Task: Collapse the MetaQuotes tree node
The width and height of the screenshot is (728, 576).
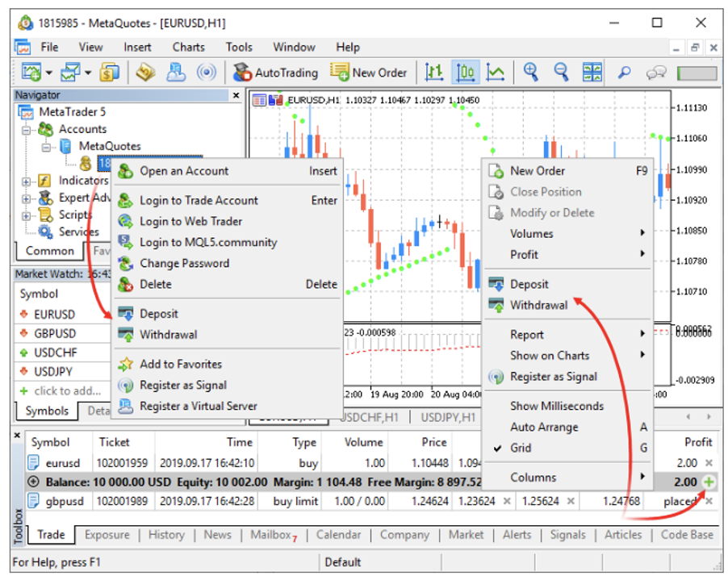Action: coord(47,148)
